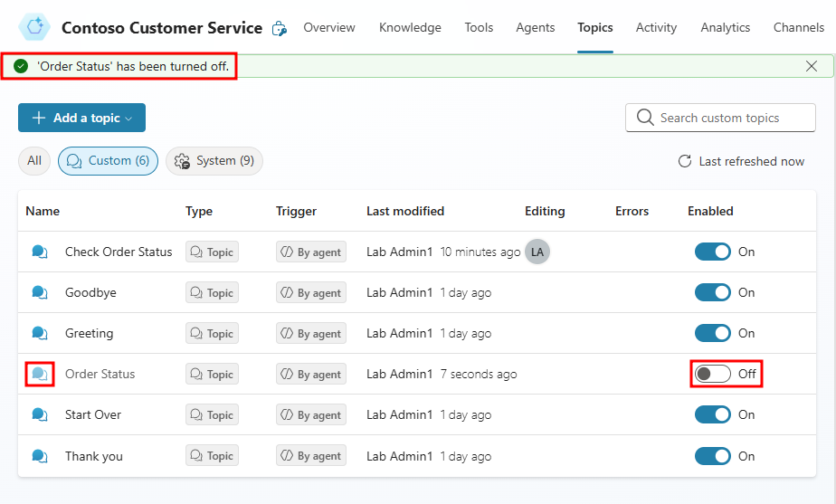The image size is (836, 504).
Task: Enable the Order Status topic toggle
Action: 712,374
